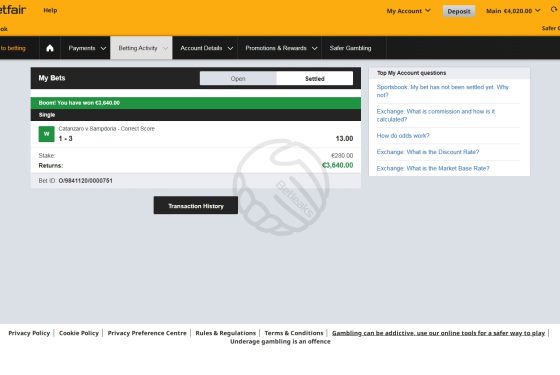Open 'What is commission' question link
The width and height of the screenshot is (560, 375).
pyautogui.click(x=436, y=115)
